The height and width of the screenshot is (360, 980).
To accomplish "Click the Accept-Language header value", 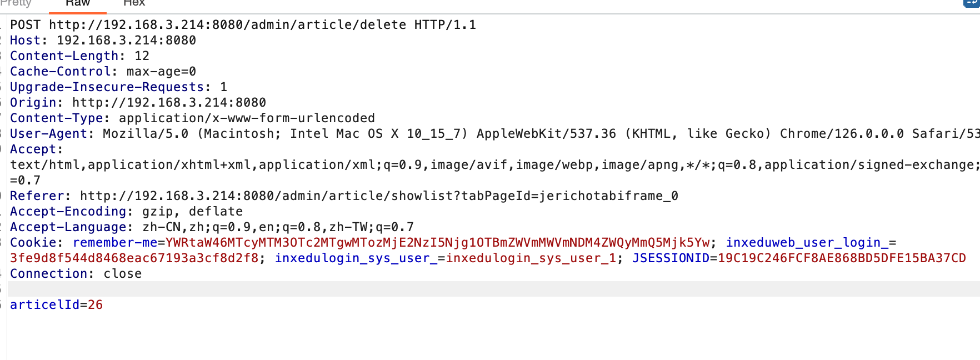I will click(278, 227).
